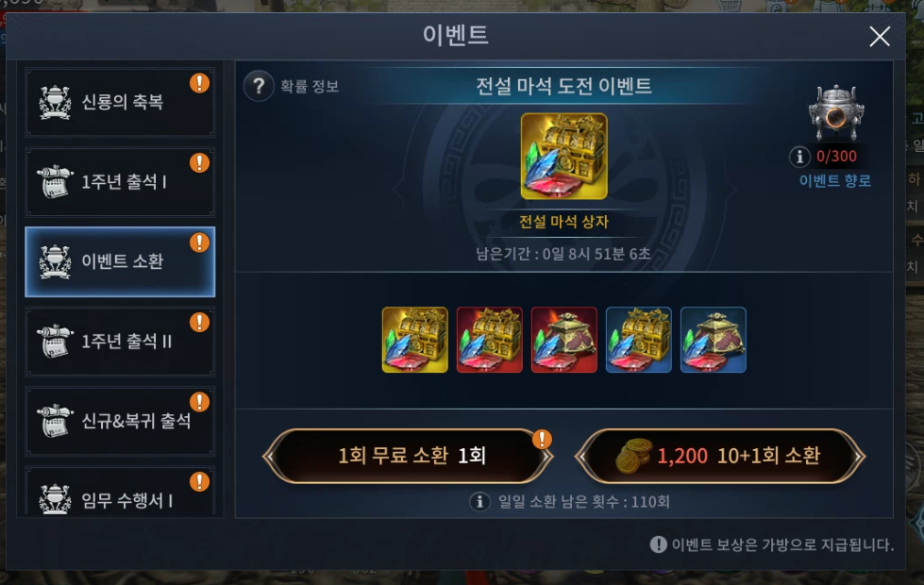Close the 이벤트 window with X
Image resolution: width=924 pixels, height=585 pixels.
(880, 37)
